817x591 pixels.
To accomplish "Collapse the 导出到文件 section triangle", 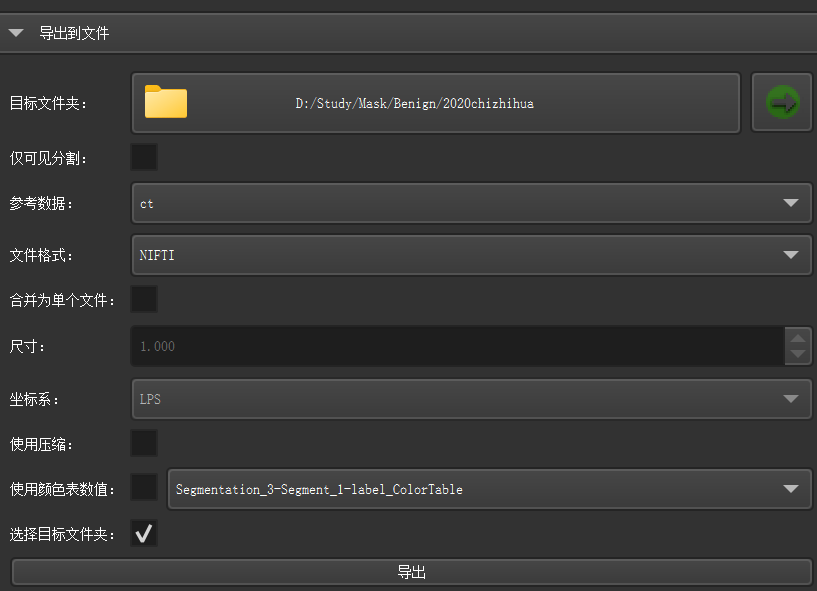I will (16, 33).
